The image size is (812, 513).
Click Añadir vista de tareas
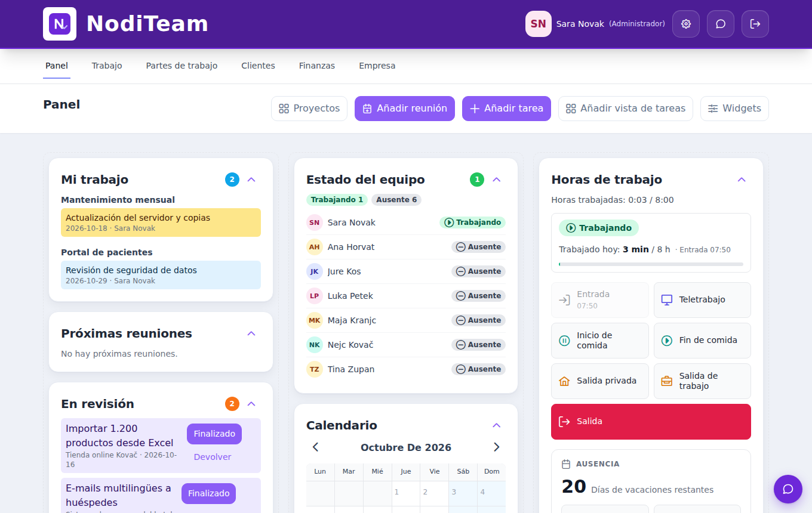tap(626, 109)
